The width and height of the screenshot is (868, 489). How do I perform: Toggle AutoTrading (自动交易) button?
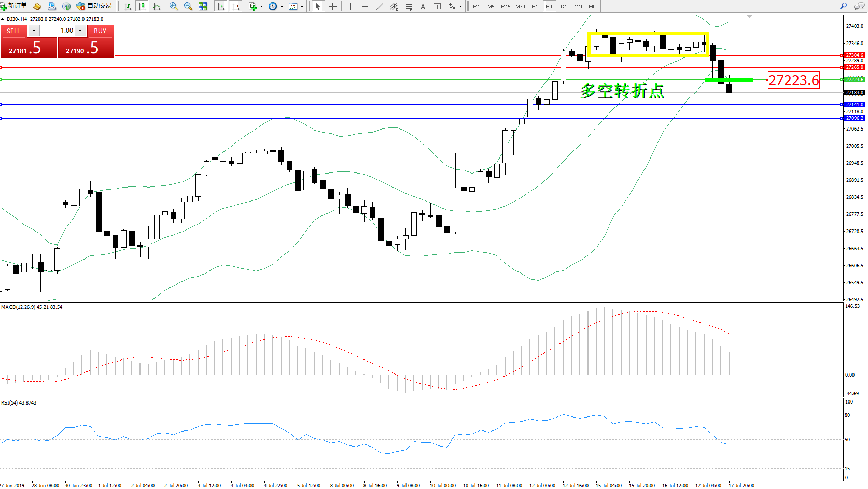click(94, 6)
